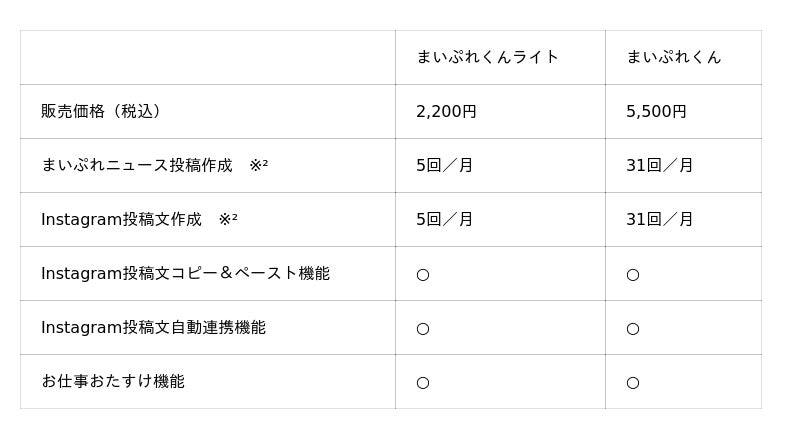Select the Instagram投稿文自動連携機能 label
This screenshot has width=800, height=439.
(x=153, y=327)
